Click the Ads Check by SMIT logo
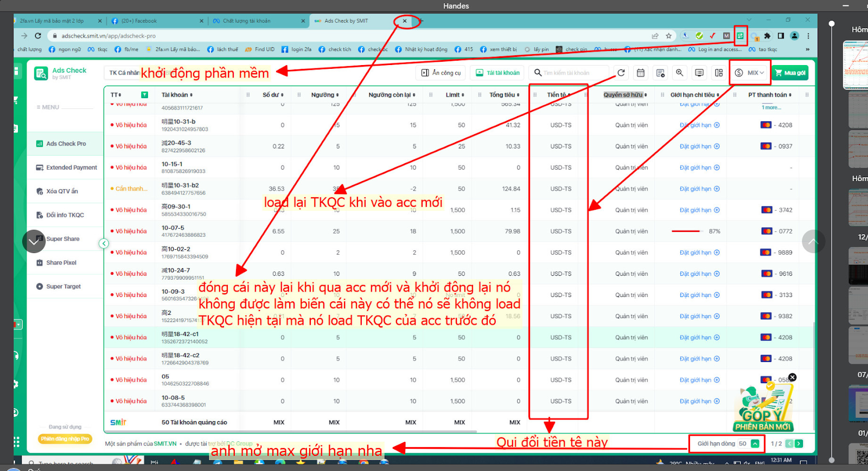This screenshot has width=868, height=471. (61, 73)
